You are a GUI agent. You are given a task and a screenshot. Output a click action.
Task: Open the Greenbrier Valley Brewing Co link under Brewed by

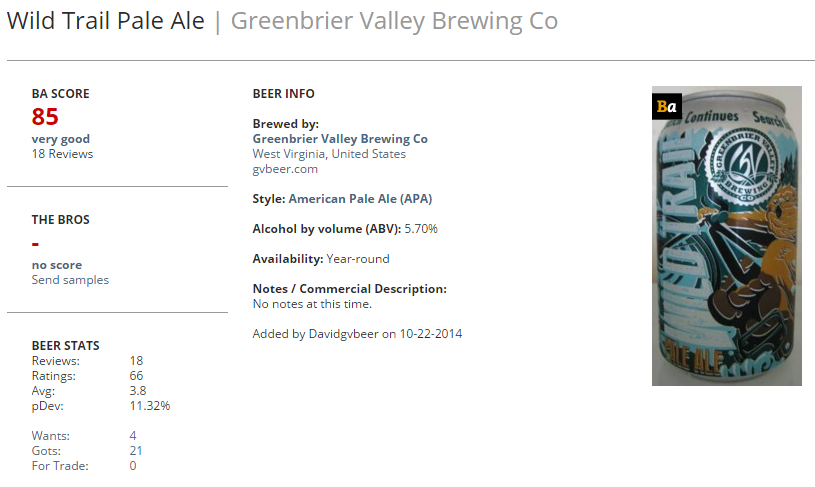340,139
